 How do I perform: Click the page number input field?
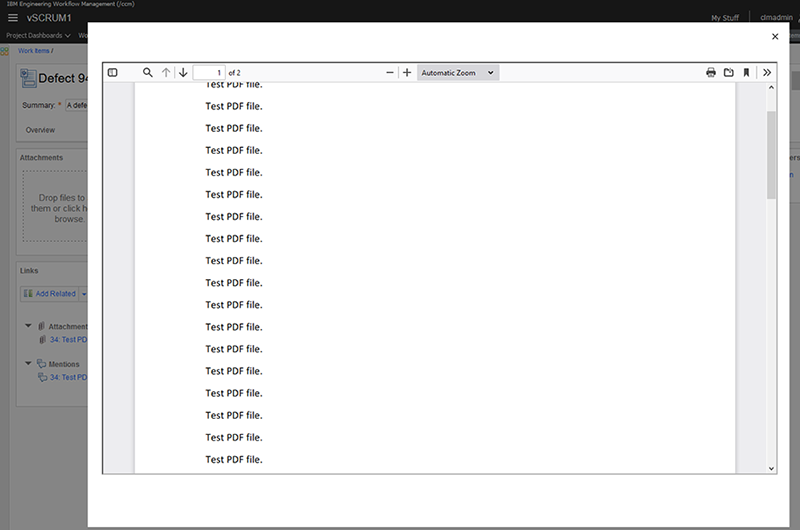tap(209, 73)
